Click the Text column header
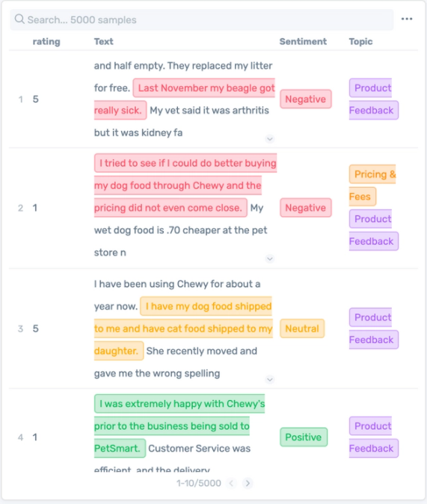This screenshot has height=504, width=427. [103, 41]
